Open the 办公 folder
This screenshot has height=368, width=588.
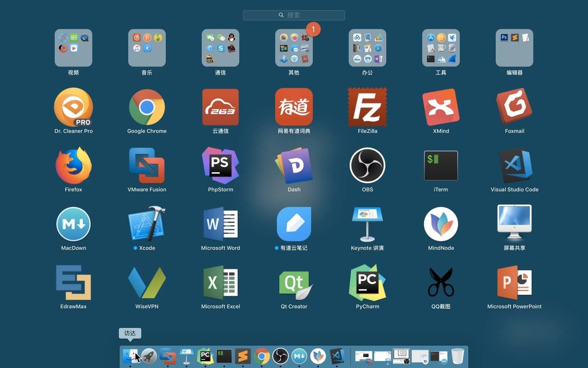[x=367, y=48]
